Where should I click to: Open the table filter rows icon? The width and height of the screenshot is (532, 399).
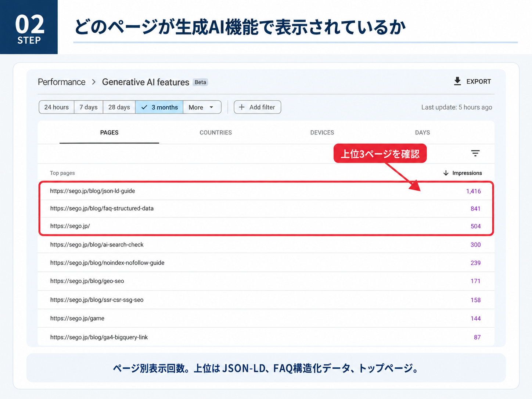(475, 153)
